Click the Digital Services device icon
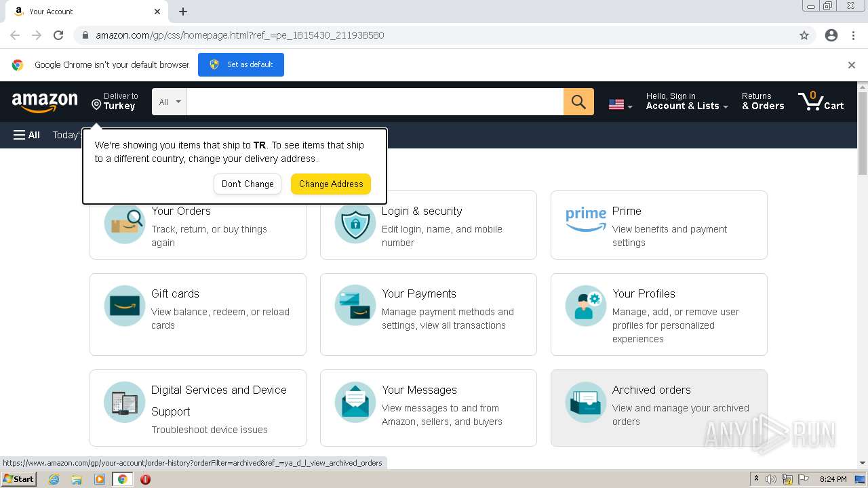868x488 pixels. [125, 403]
